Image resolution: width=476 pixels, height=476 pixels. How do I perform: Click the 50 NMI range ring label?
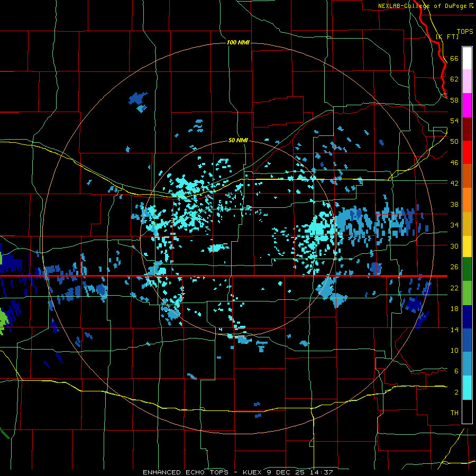238,140
